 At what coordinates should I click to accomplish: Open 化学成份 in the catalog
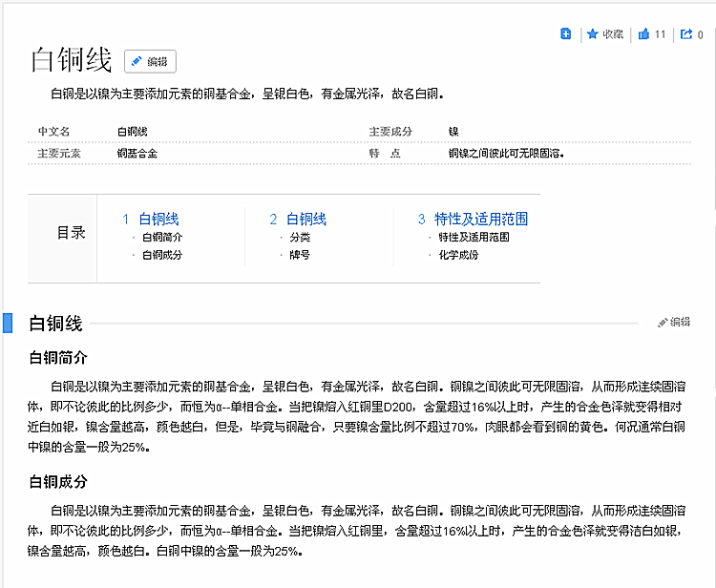click(458, 255)
